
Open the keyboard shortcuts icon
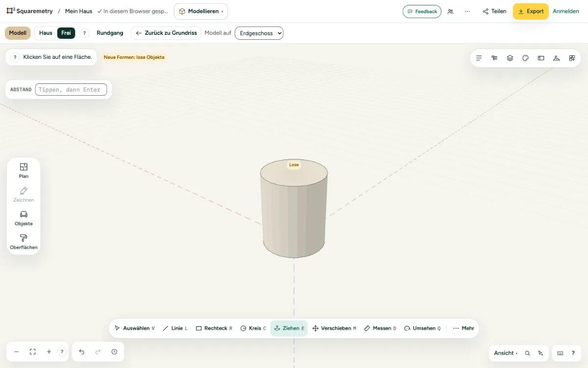pos(560,353)
